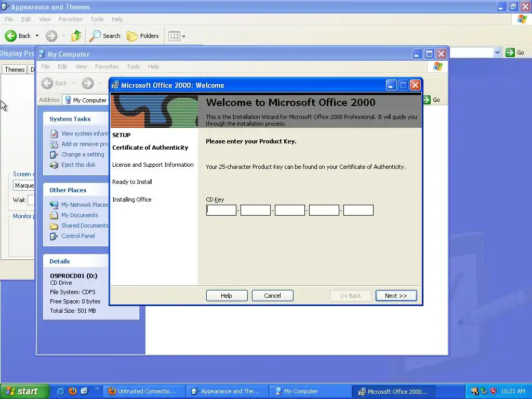The height and width of the screenshot is (399, 532).
Task: Click the "Total Size: 501 MB" detail
Action: (73, 311)
